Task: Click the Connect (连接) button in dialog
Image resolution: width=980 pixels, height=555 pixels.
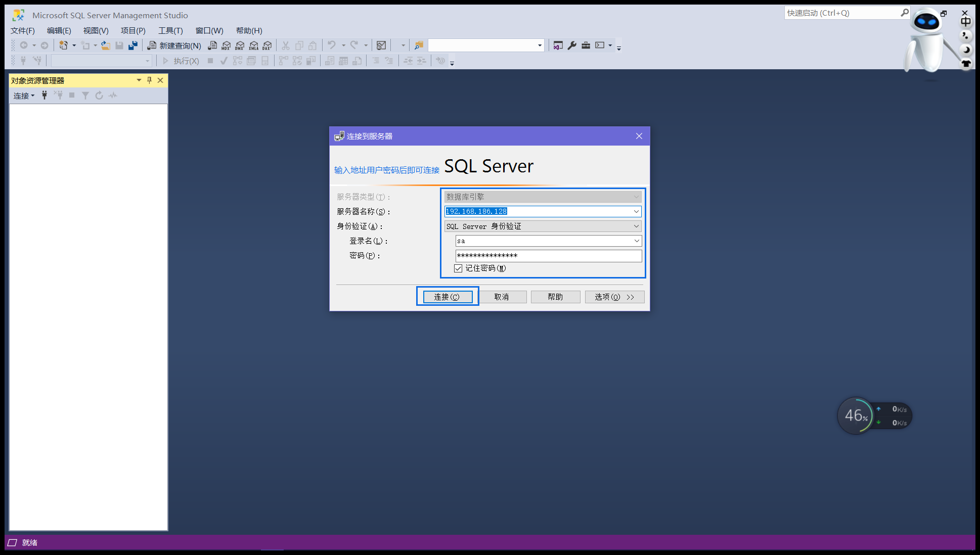Action: (x=447, y=297)
